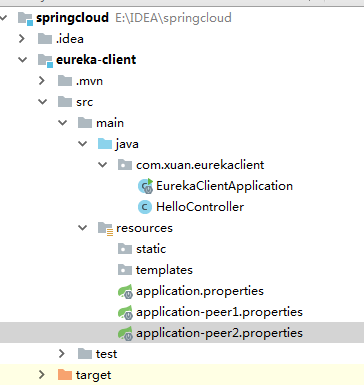364x385 pixels.
Task: Select the test folder label
Action: (106, 354)
